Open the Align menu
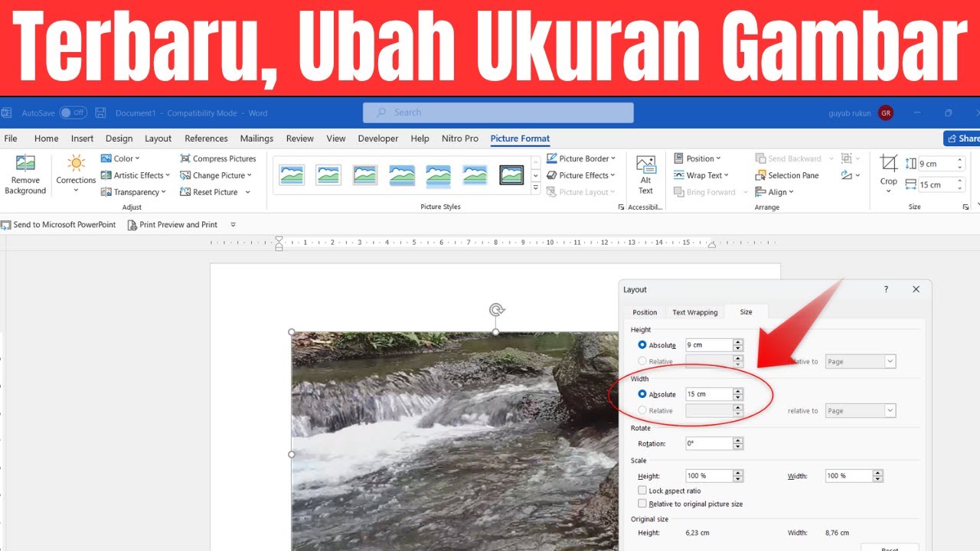This screenshot has width=980, height=551. click(775, 192)
